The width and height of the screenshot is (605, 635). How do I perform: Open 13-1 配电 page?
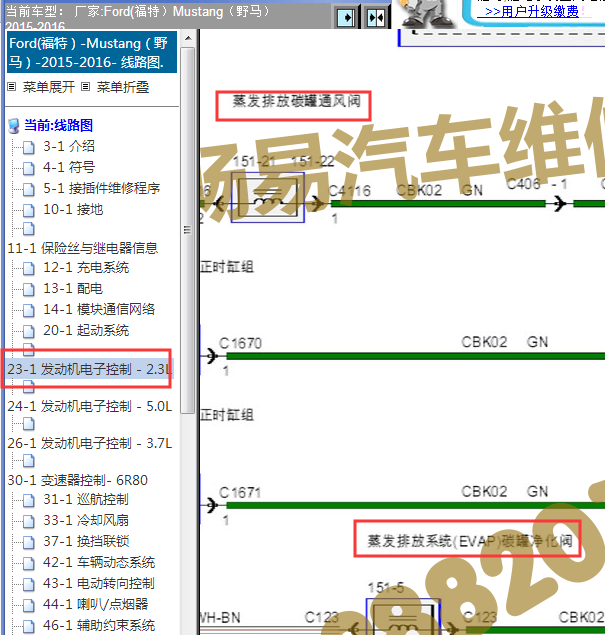[73, 288]
